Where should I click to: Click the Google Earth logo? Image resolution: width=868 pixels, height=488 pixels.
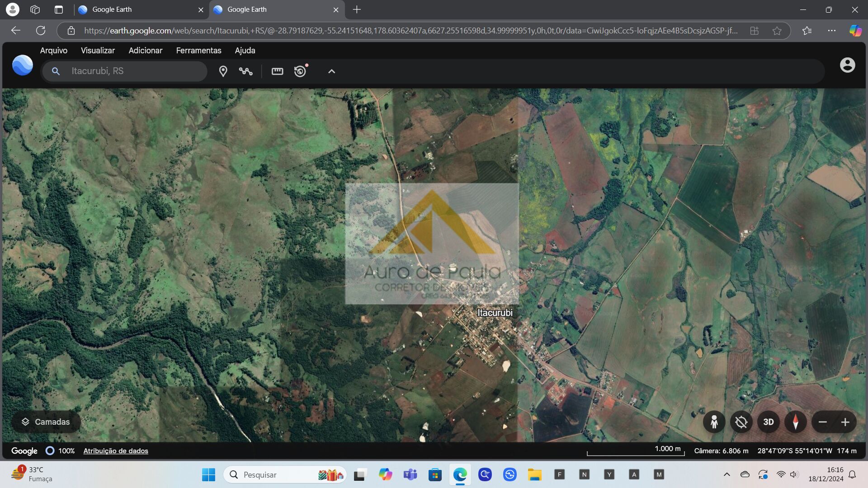click(22, 66)
